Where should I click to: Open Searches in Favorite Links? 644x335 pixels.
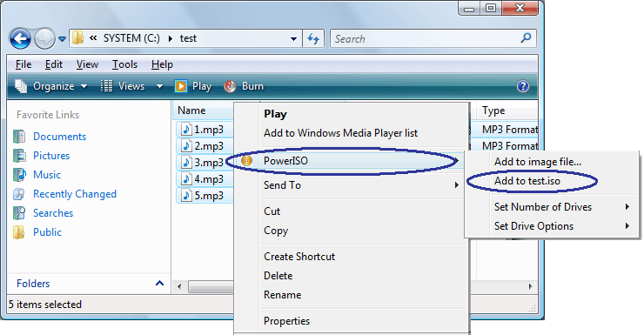(53, 213)
